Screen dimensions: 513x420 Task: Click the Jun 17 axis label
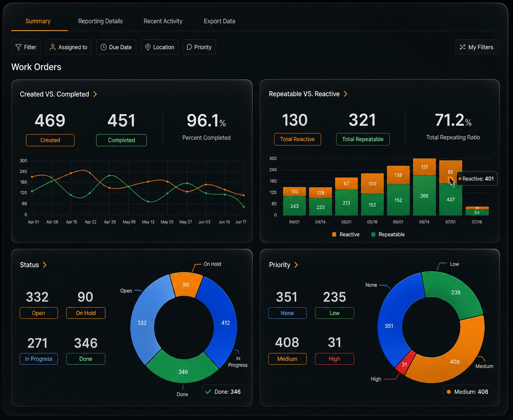coord(241,222)
